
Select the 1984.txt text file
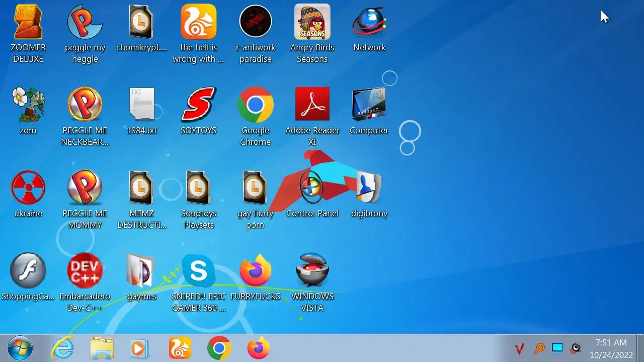click(x=141, y=105)
